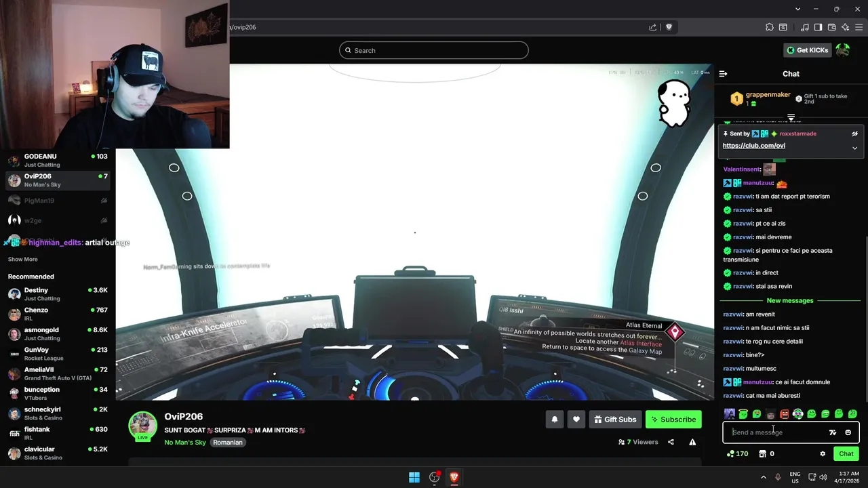Open clavicular recommended channel

(58, 453)
